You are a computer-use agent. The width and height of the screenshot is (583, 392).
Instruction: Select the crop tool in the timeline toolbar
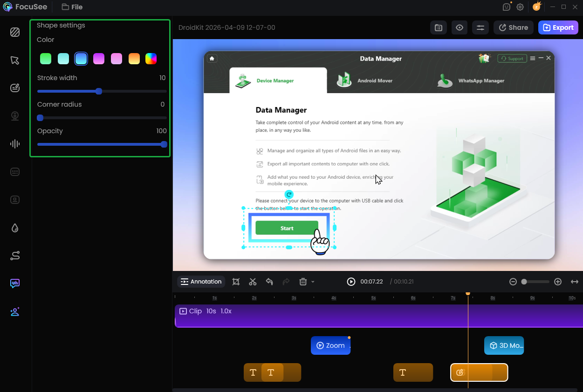click(x=236, y=282)
